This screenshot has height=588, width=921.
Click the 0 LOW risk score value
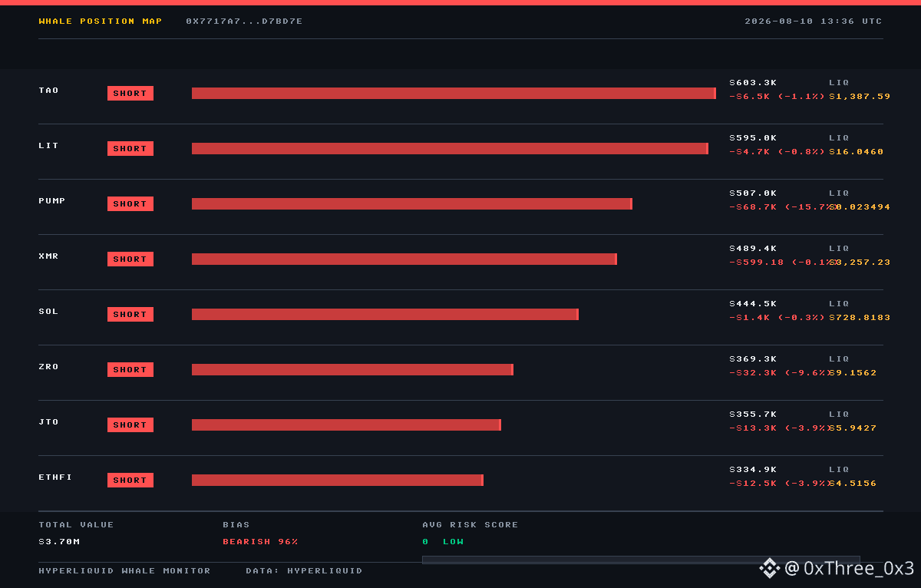[x=443, y=542]
